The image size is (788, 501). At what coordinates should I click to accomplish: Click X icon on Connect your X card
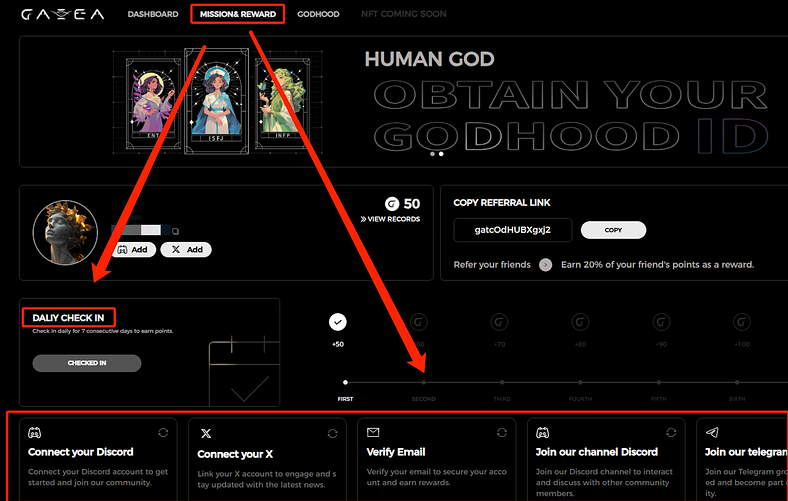[x=206, y=433]
